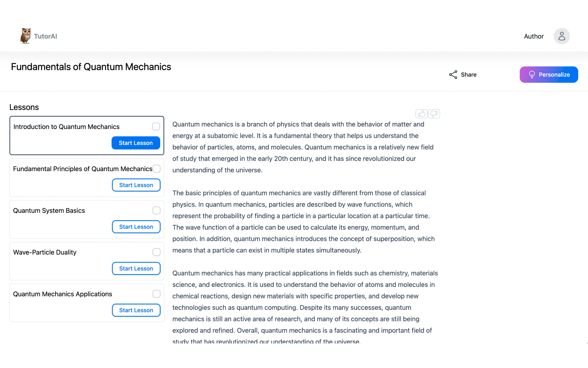This screenshot has width=588, height=368.
Task: Start the Quantum Mechanics Applications lesson
Action: coord(136,310)
